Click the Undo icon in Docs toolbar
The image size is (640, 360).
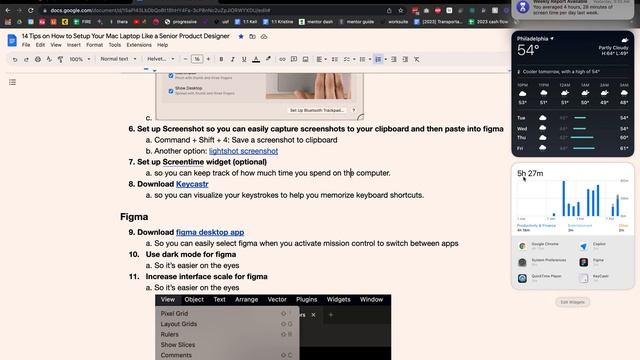(x=15, y=60)
